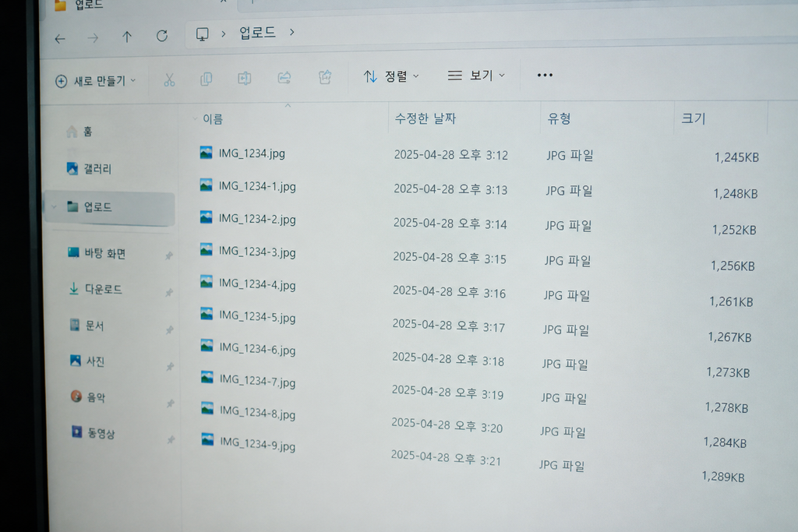798x532 pixels.
Task: Click the size value 1,245KB
Action: click(736, 157)
